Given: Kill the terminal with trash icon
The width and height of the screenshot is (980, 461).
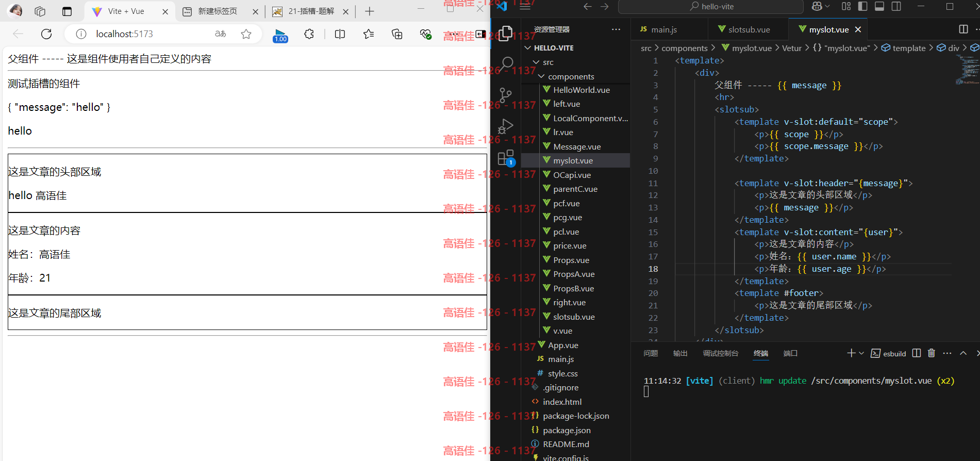Looking at the screenshot, I should [932, 353].
